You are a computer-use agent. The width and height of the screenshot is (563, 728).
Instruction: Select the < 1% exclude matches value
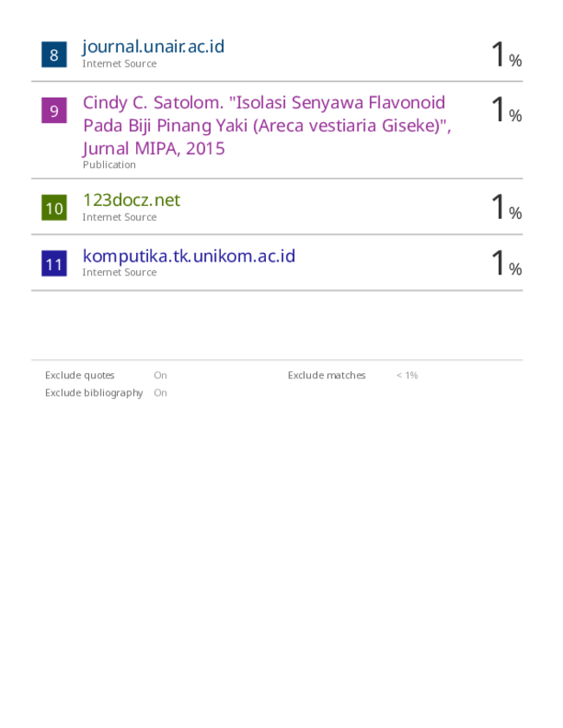[x=407, y=375]
